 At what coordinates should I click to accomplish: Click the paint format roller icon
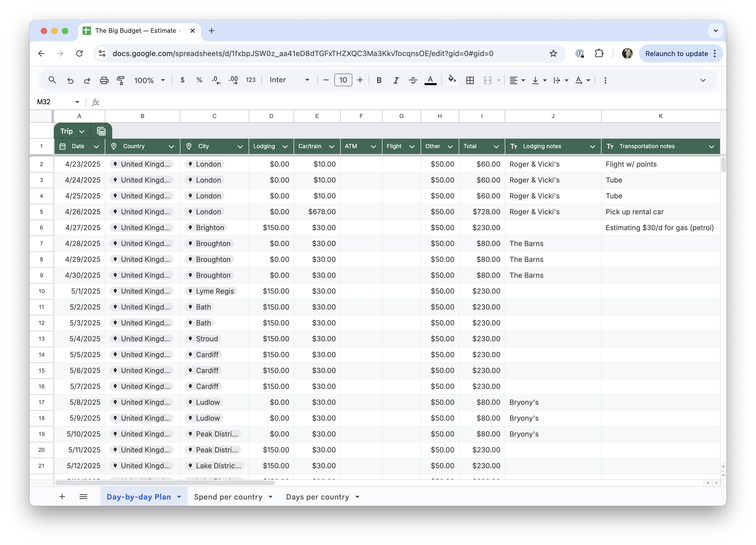[x=121, y=80]
